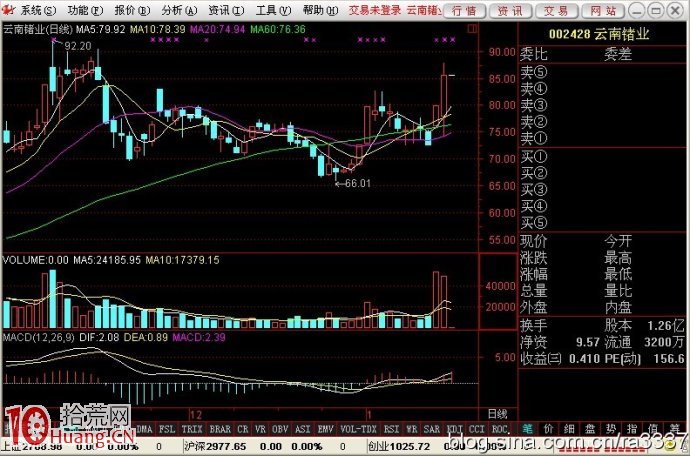Click the MA60:76.36 indicator label
Image resolution: width=690 pixels, height=456 pixels.
[278, 29]
